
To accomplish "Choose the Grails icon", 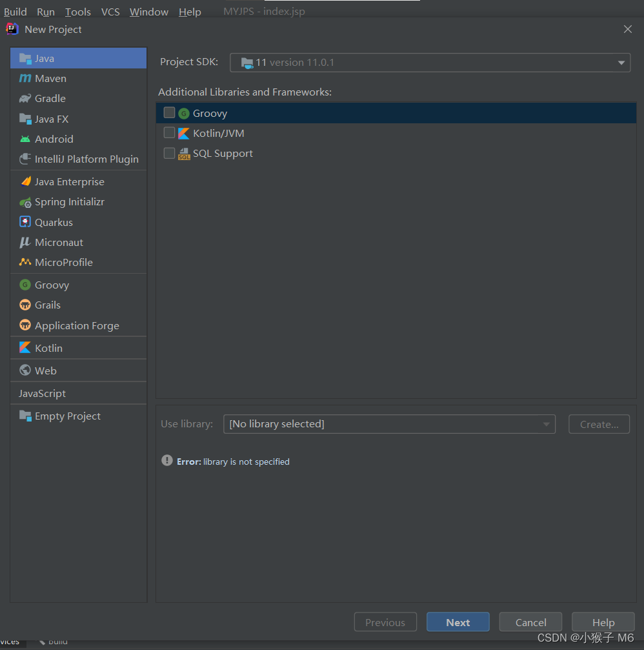I will pyautogui.click(x=25, y=305).
